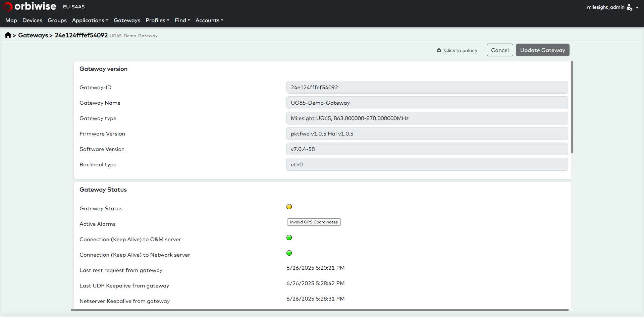Image resolution: width=644 pixels, height=317 pixels.
Task: Click the Active Alarms label
Action: point(97,224)
